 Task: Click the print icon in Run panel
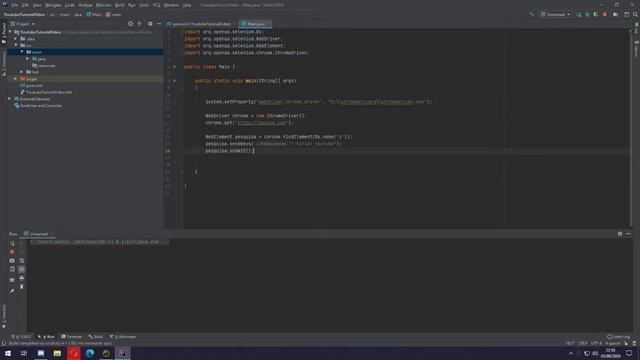[x=22, y=278]
